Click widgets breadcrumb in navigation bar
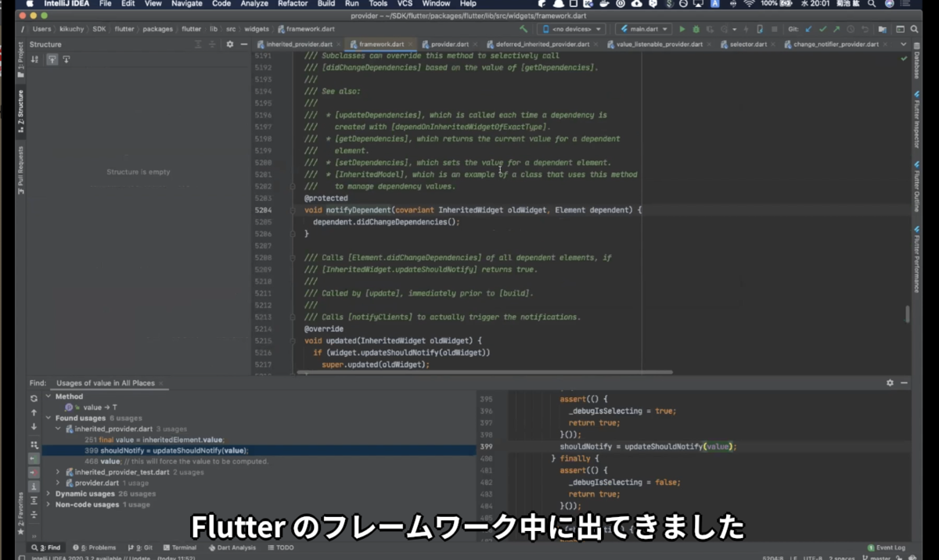 (x=257, y=29)
